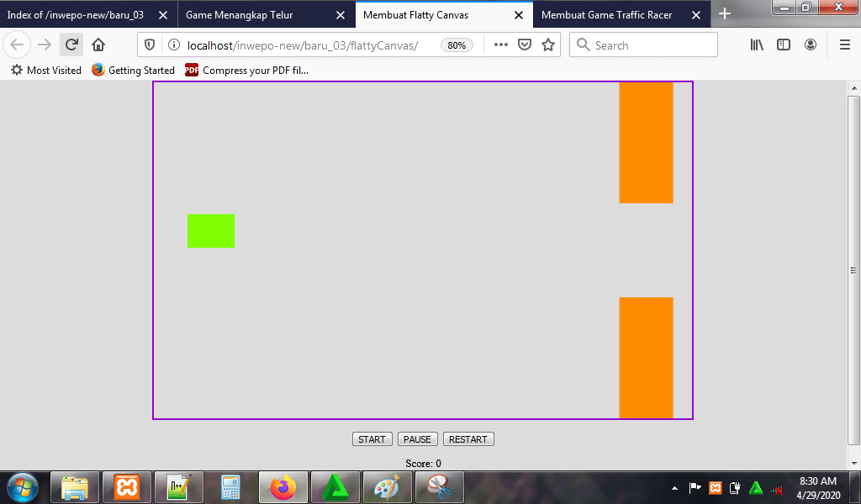
Task: Switch to Firefox in the taskbar
Action: pos(283,487)
